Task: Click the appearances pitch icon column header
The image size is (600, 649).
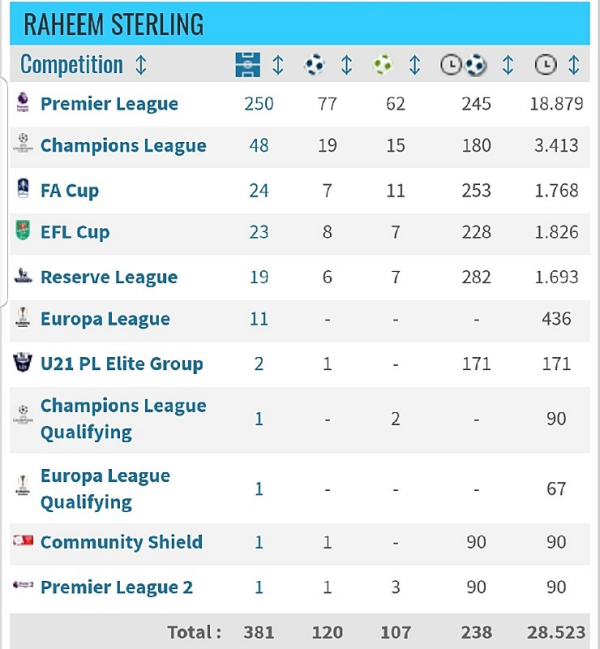Action: [x=247, y=65]
